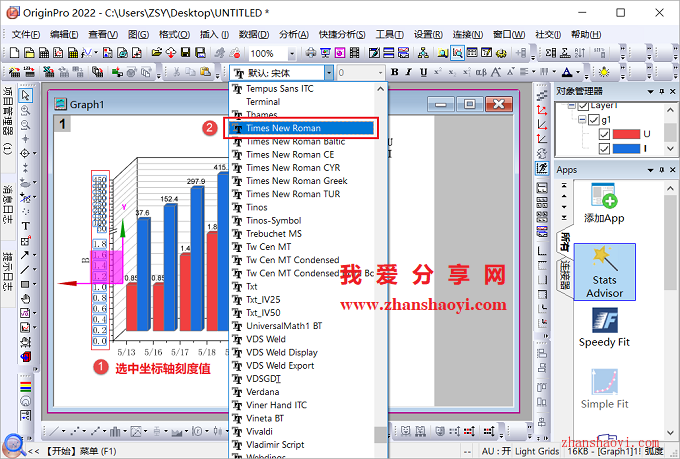Select Trebuchet MS font
Screen dimensions: 680x459
(274, 233)
